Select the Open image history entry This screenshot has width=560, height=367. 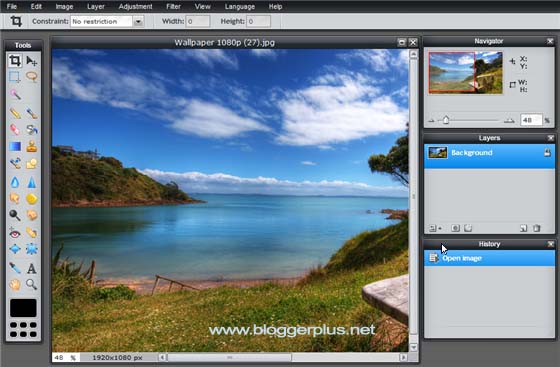coord(489,258)
